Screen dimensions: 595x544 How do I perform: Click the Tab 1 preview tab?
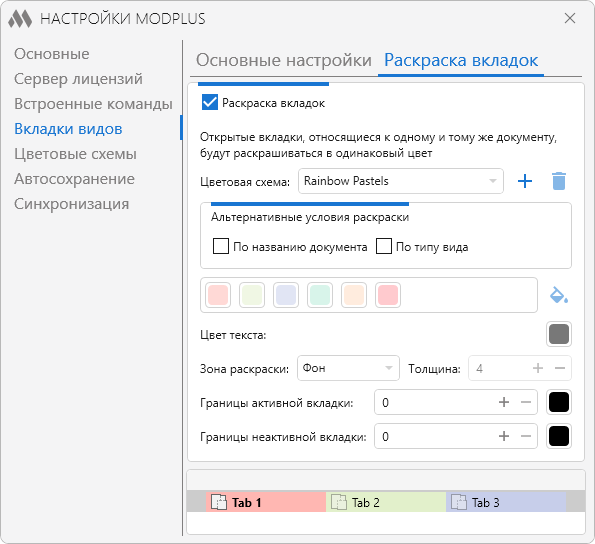[x=266, y=502]
